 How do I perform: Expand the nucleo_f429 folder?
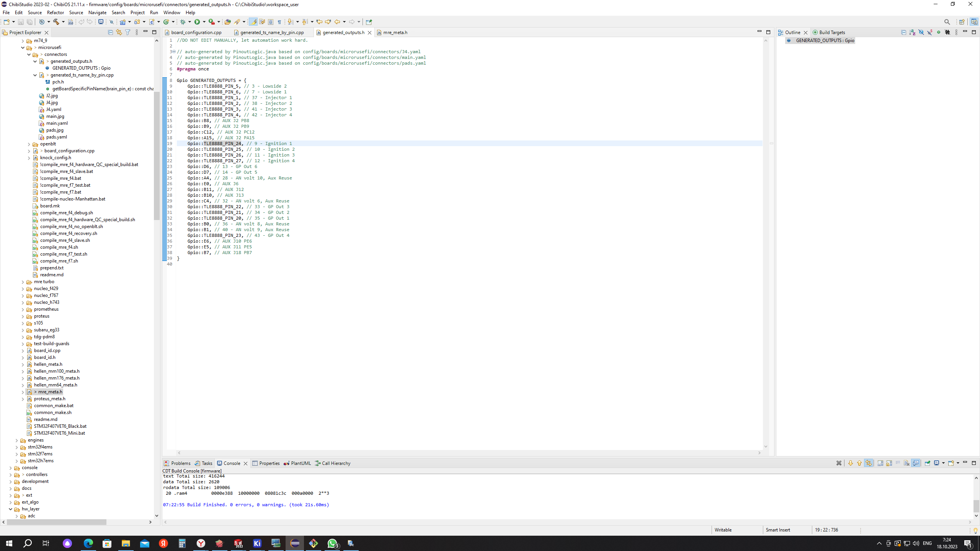[23, 289]
